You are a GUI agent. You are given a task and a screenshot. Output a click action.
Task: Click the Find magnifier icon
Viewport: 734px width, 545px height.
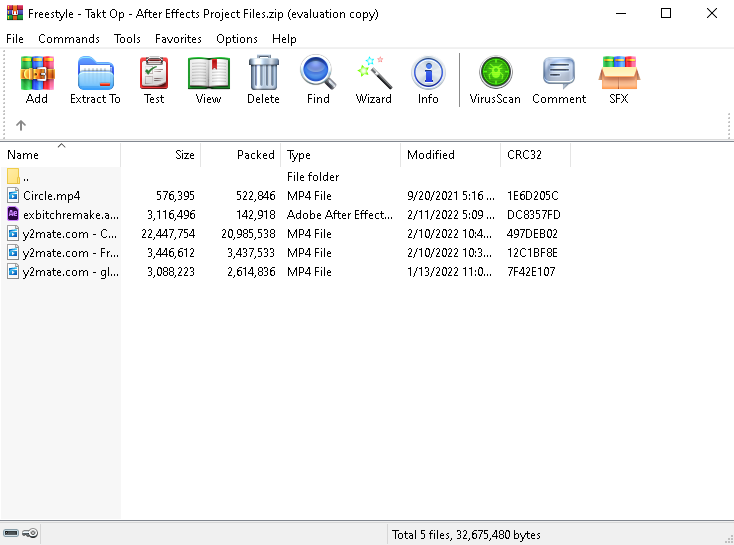(318, 73)
